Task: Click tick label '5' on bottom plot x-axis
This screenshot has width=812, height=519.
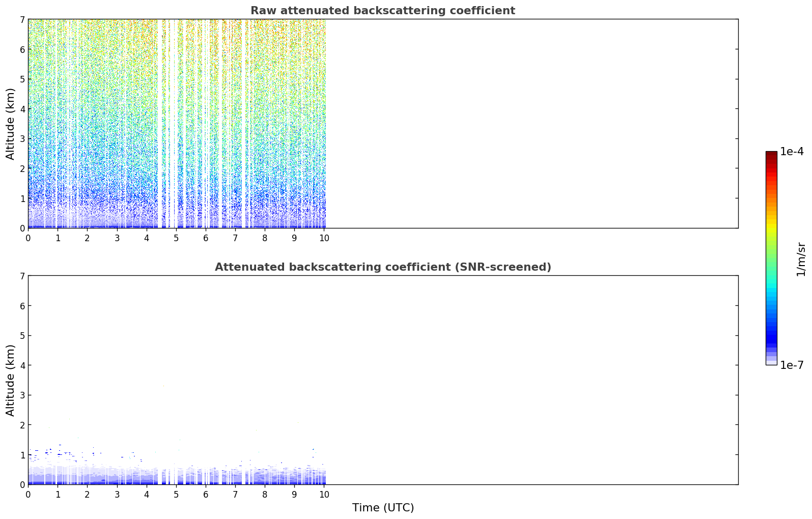Action: coord(176,494)
